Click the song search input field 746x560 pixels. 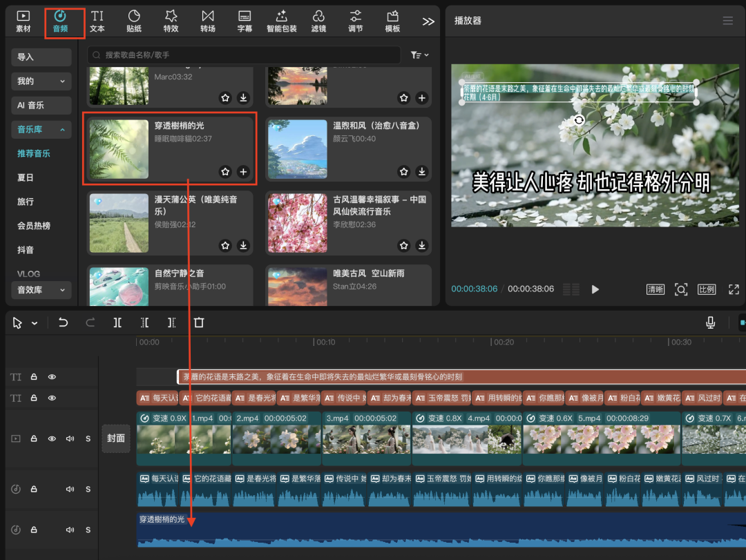pyautogui.click(x=245, y=55)
